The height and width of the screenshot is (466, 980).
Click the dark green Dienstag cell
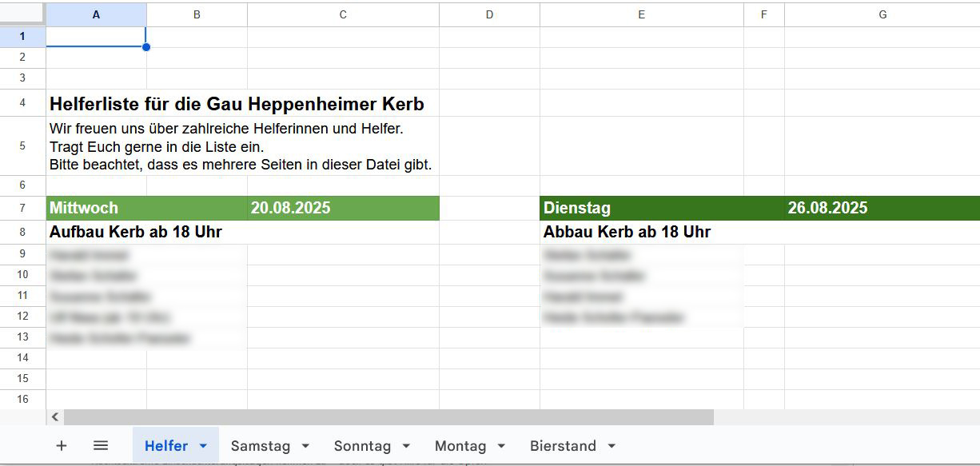[639, 208]
